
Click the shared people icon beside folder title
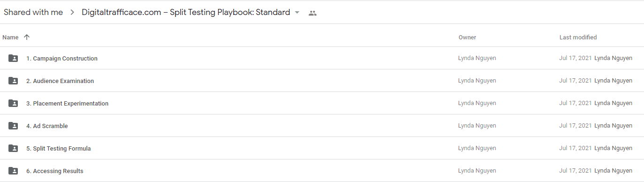pyautogui.click(x=313, y=13)
